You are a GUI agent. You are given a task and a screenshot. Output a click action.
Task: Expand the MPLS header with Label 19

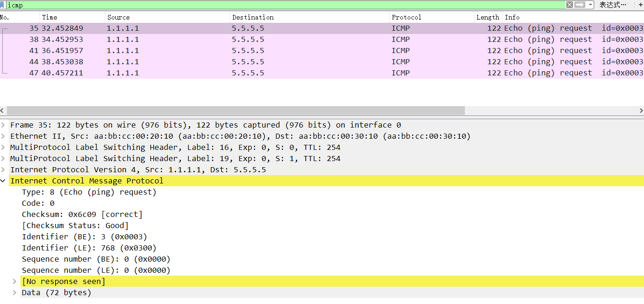(3, 158)
